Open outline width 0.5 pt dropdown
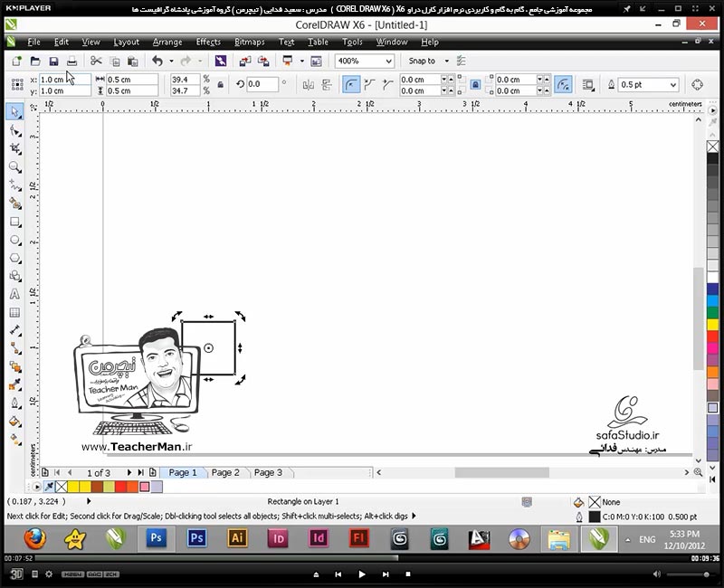 672,85
